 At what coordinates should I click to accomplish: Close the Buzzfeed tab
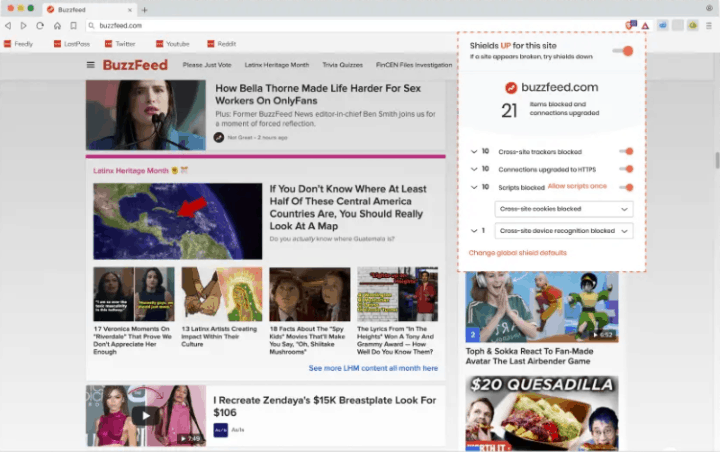tap(129, 10)
